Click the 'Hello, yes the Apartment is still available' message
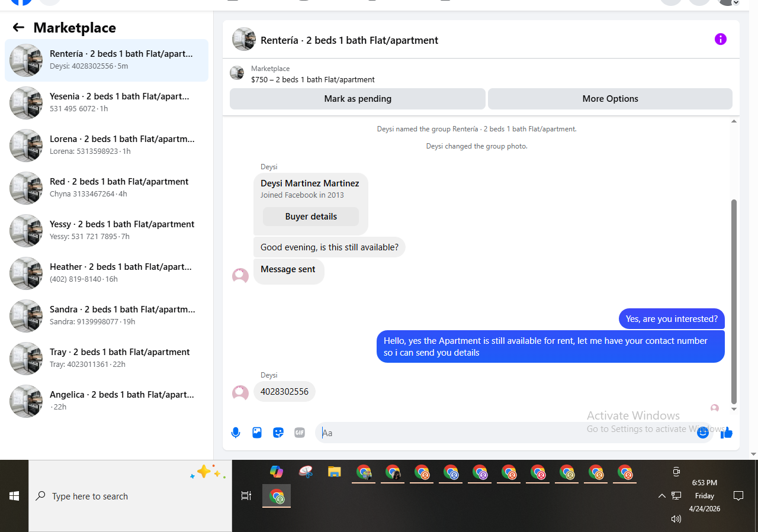The image size is (758, 532). [551, 347]
